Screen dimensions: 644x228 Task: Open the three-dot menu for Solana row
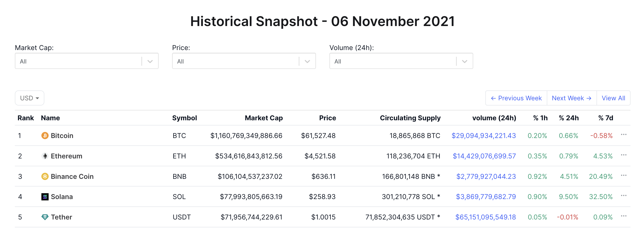click(624, 195)
